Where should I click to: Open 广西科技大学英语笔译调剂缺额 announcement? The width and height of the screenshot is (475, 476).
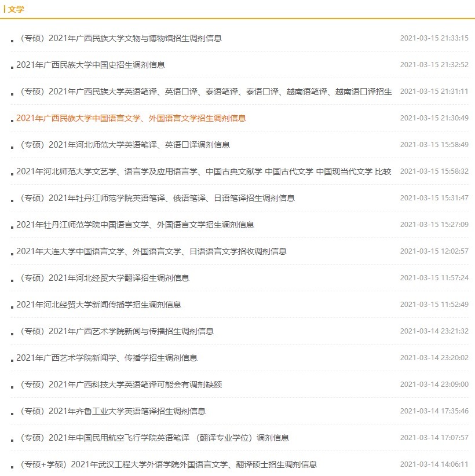133,385
